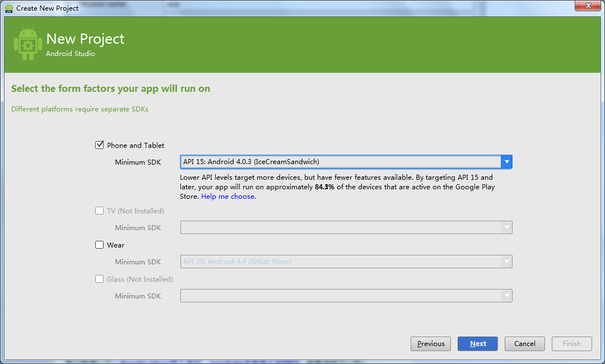This screenshot has height=364, width=605.
Task: Click the Next button
Action: 478,344
